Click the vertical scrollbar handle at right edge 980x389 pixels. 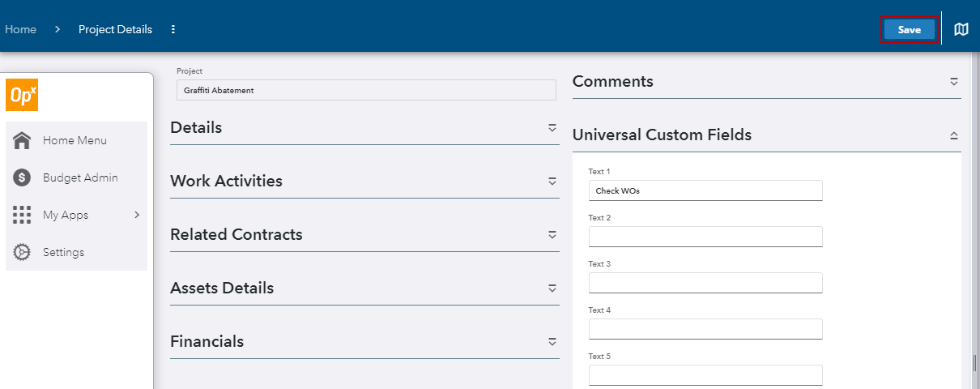tap(974, 363)
